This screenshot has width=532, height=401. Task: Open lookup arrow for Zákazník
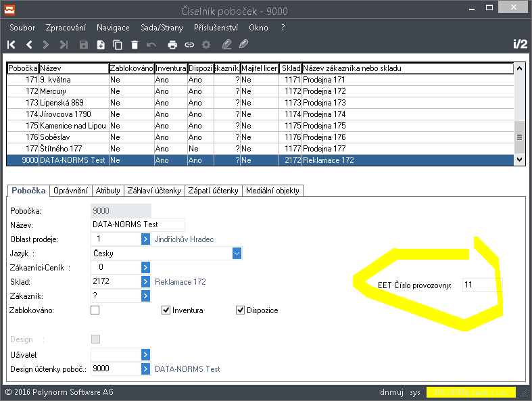click(145, 296)
